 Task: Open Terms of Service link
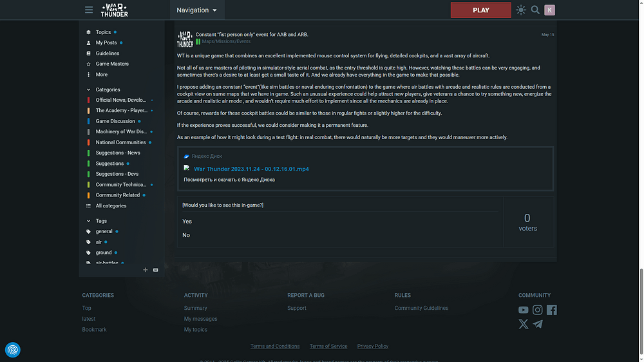328,347
